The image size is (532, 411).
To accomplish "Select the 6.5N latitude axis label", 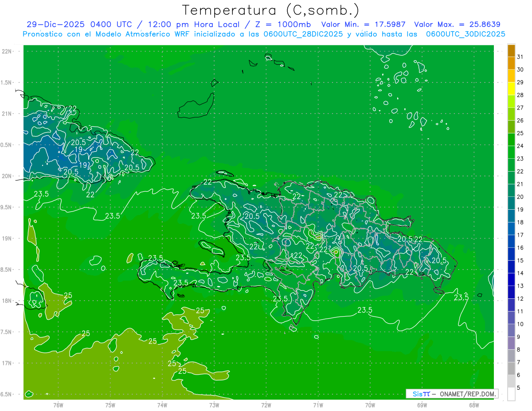I will pyautogui.click(x=7, y=394).
